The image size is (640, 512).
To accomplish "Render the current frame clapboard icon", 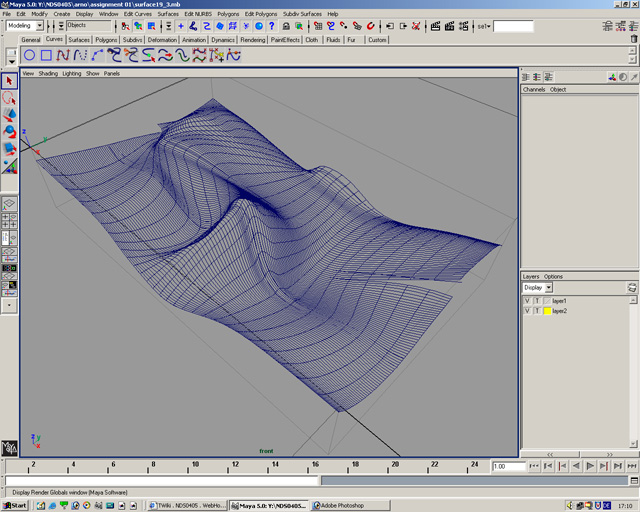I will click(436, 26).
